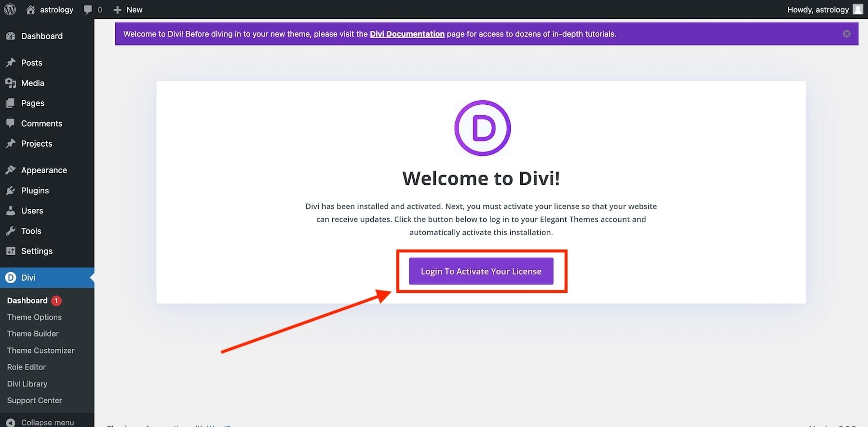The width and height of the screenshot is (868, 427).
Task: Open Theme Builder submenu
Action: pos(33,334)
